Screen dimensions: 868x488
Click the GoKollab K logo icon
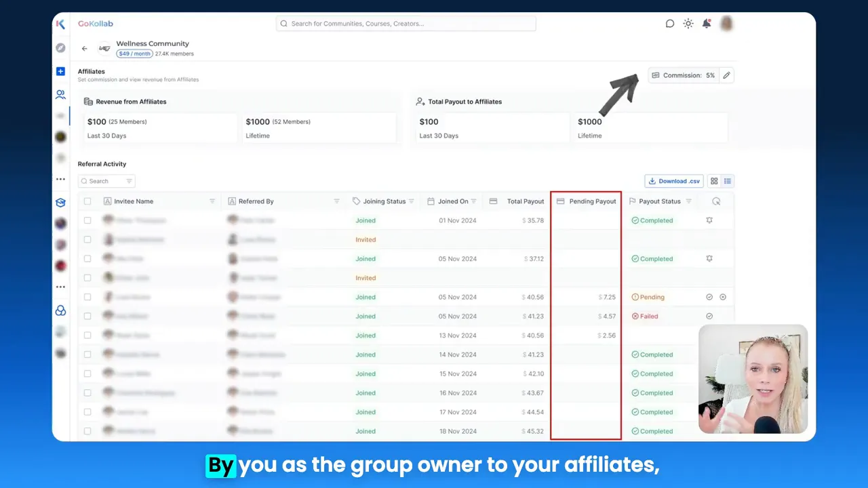[x=60, y=24]
